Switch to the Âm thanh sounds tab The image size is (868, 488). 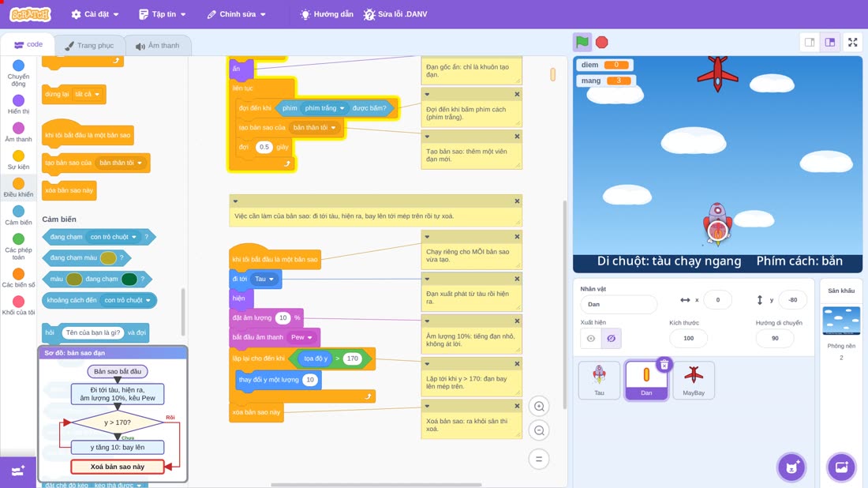point(158,46)
